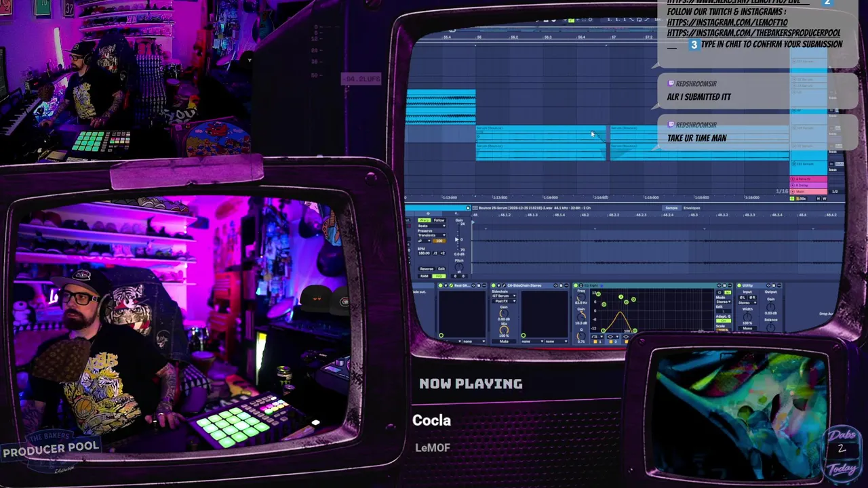The height and width of the screenshot is (488, 868).
Task: Click the Edit sample button
Action: 441,269
